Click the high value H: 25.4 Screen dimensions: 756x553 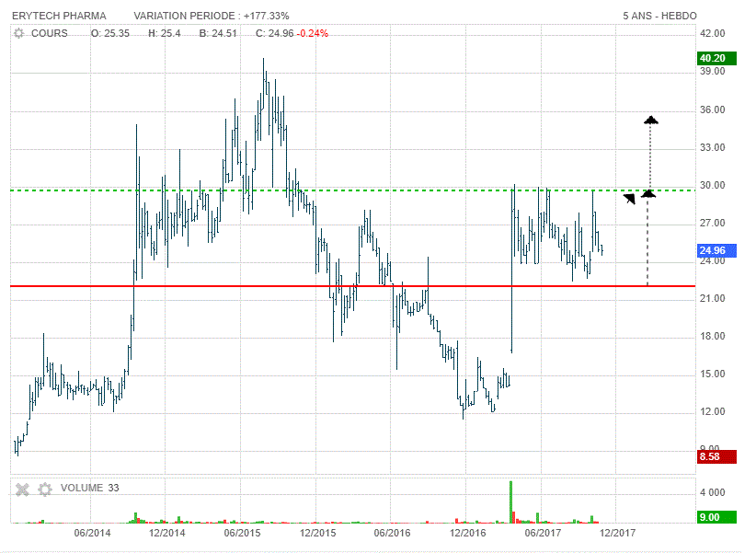click(x=165, y=33)
